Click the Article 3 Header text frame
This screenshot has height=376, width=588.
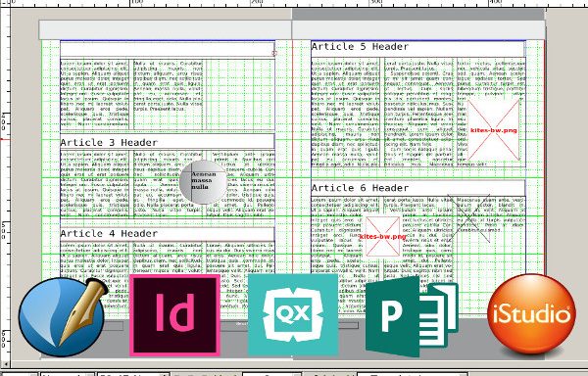pos(168,142)
